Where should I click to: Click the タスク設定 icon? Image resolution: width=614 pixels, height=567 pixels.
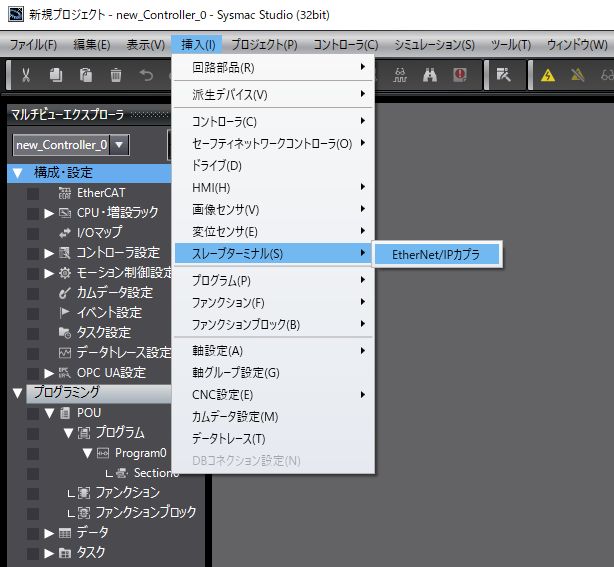coord(65,332)
